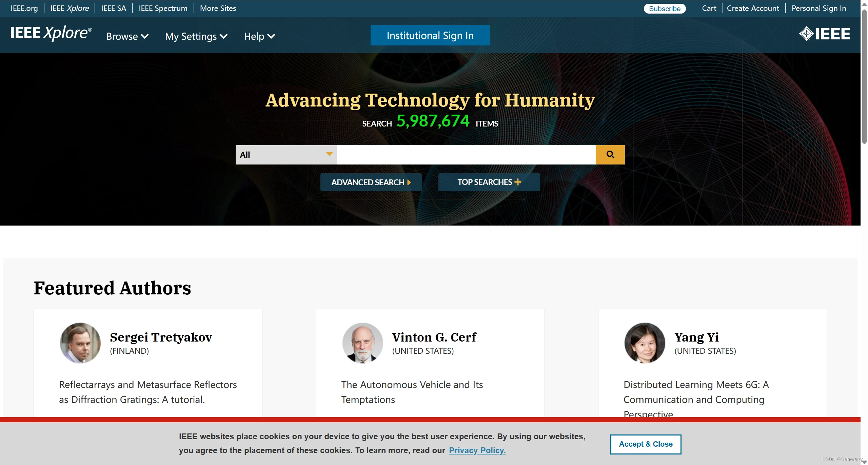Click the scrollbar up arrow
This screenshot has width=868, height=465.
(x=864, y=4)
